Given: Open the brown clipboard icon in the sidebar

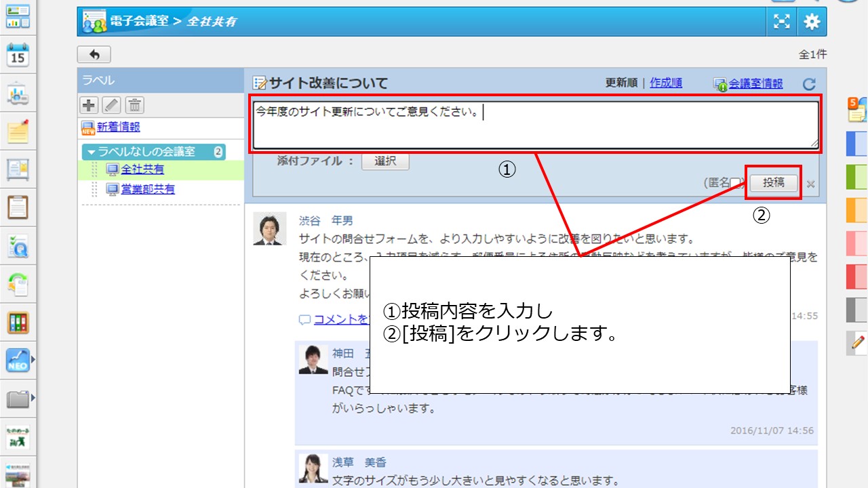Looking at the screenshot, I should 18,207.
